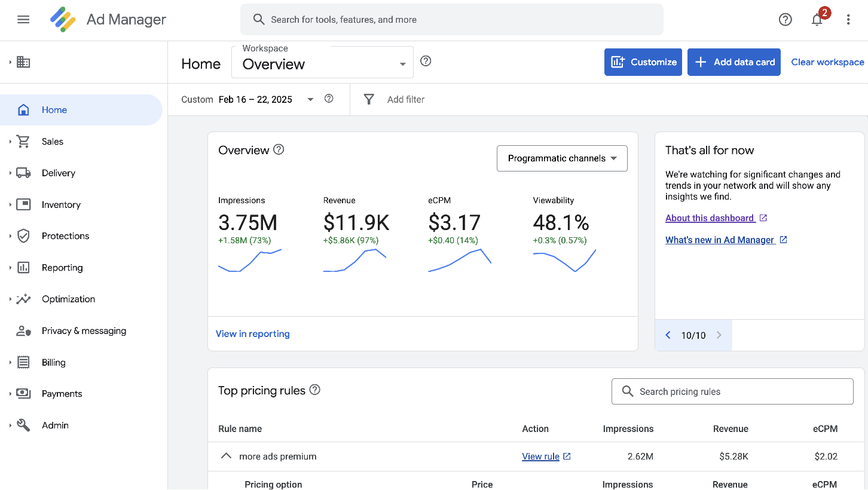Open 'View in reporting' link

click(252, 333)
